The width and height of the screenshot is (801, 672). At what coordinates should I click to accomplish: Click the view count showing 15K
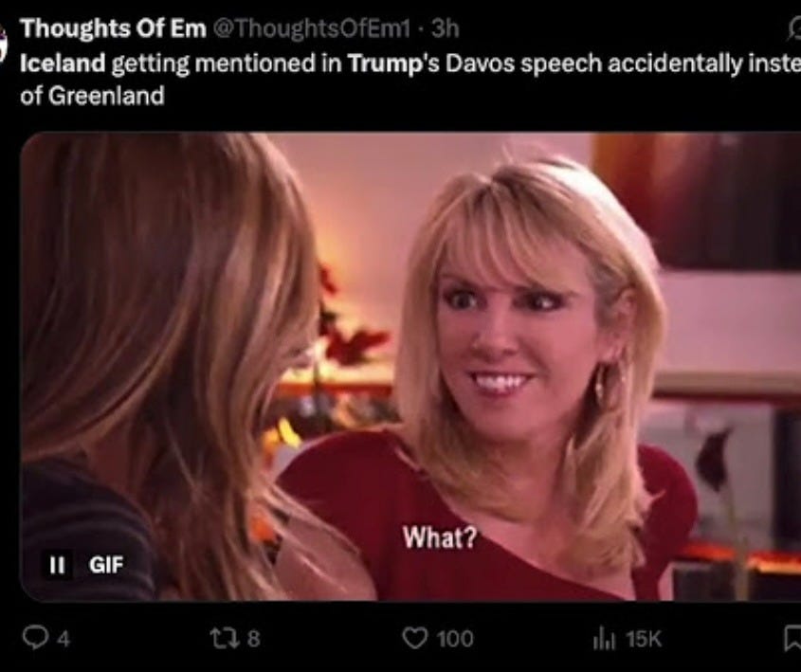click(644, 640)
